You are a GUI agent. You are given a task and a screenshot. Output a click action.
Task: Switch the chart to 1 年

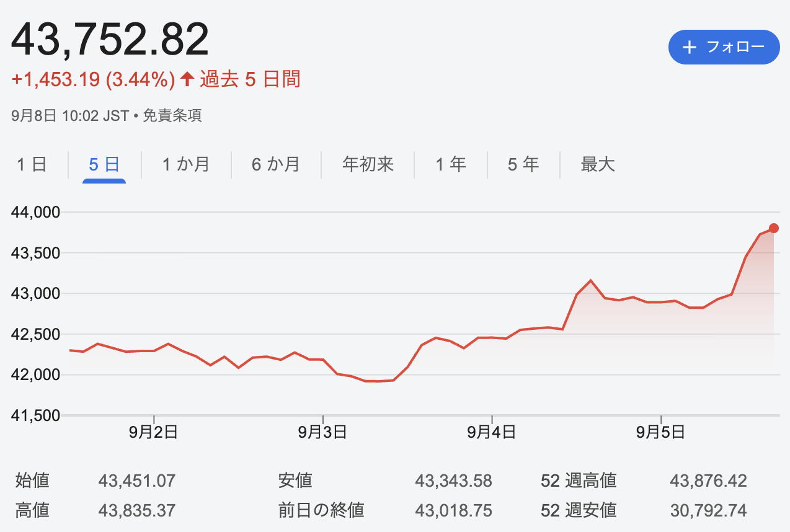(450, 164)
